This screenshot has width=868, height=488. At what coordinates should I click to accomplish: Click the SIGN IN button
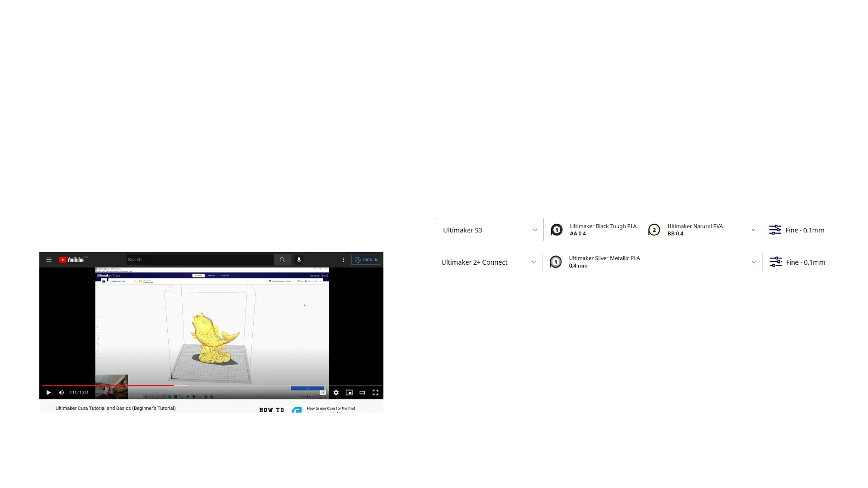tap(366, 260)
